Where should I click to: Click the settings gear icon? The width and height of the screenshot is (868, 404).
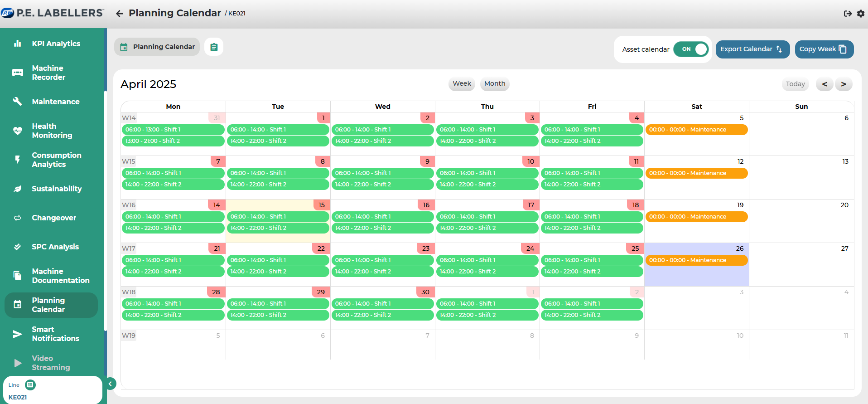point(861,14)
